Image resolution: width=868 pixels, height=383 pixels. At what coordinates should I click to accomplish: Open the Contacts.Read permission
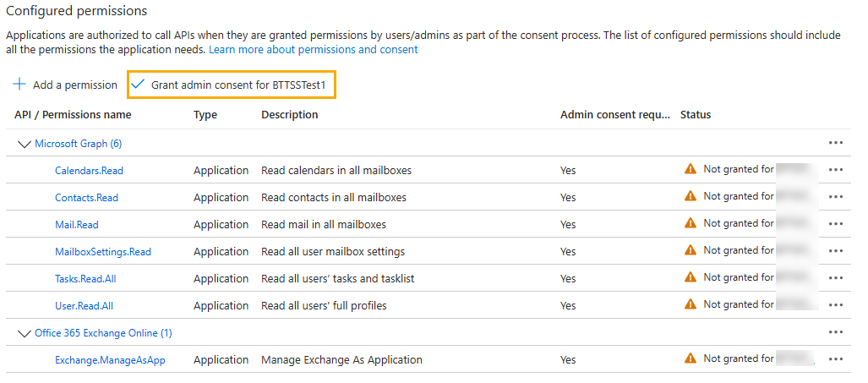coord(86,198)
